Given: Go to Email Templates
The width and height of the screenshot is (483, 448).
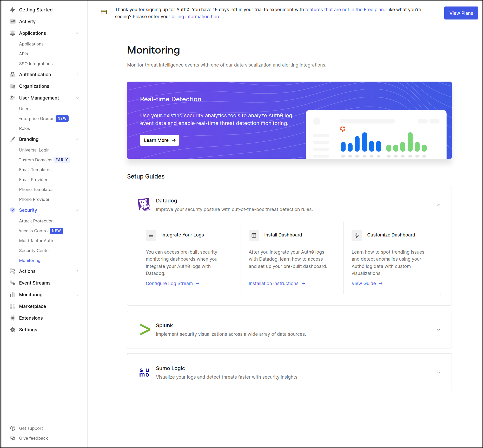Looking at the screenshot, I should (x=35, y=170).
